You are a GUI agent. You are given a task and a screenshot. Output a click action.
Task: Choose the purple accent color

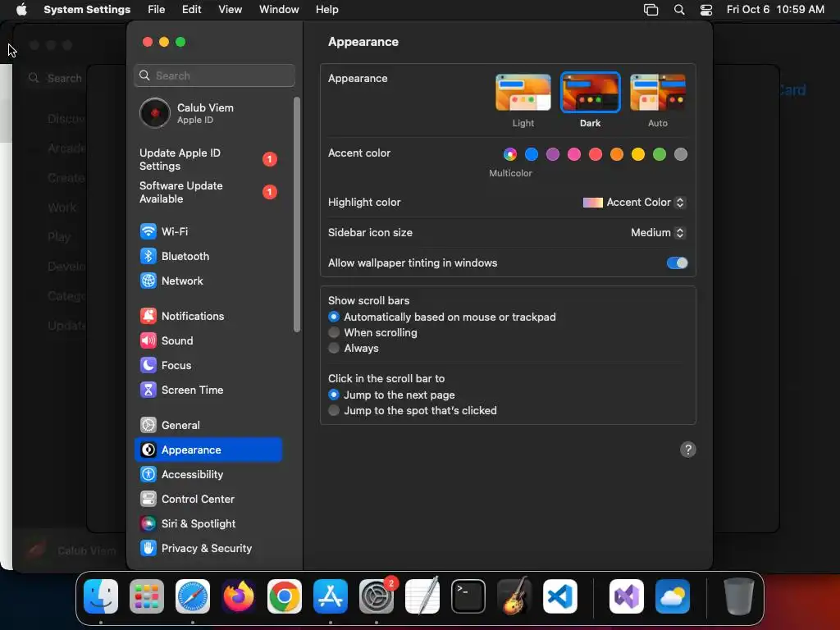553,155
